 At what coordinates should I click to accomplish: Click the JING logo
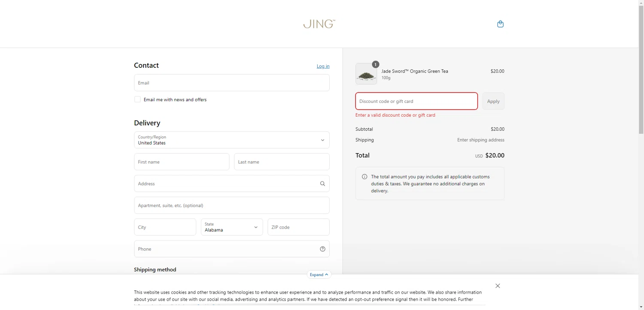[x=319, y=24]
